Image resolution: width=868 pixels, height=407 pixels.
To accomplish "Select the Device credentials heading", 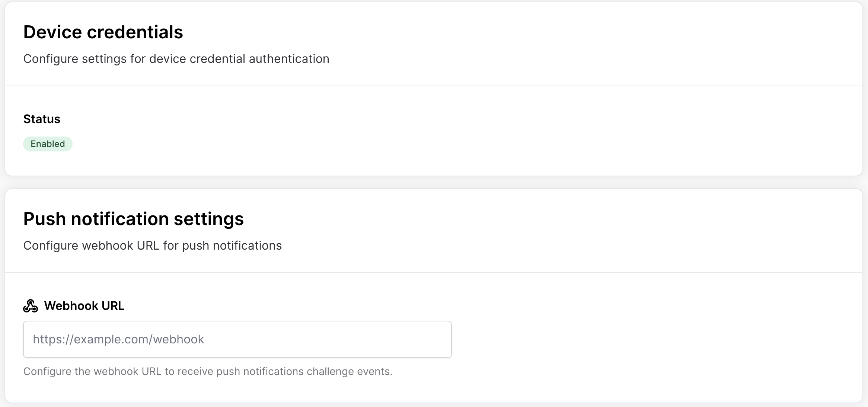I will click(x=103, y=32).
